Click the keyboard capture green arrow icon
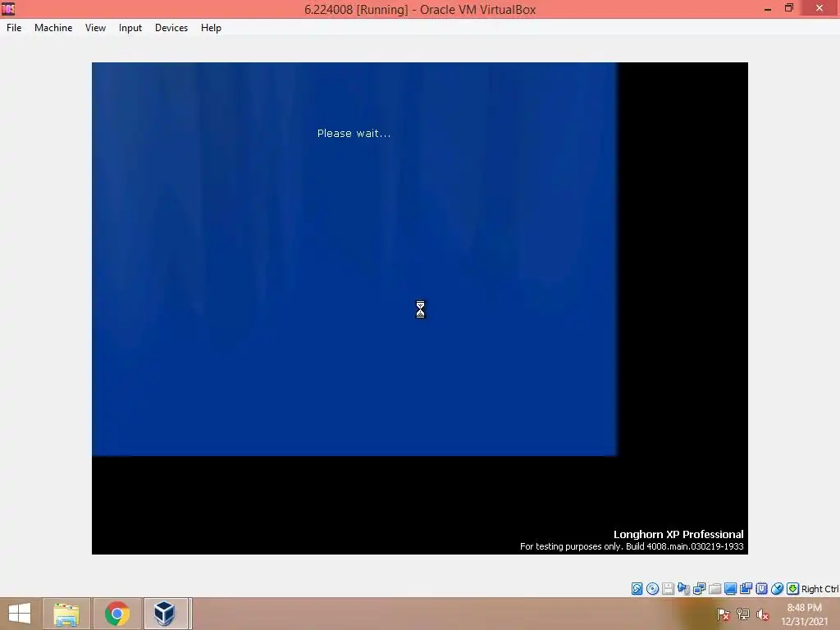Viewport: 840px width, 630px height. (793, 589)
